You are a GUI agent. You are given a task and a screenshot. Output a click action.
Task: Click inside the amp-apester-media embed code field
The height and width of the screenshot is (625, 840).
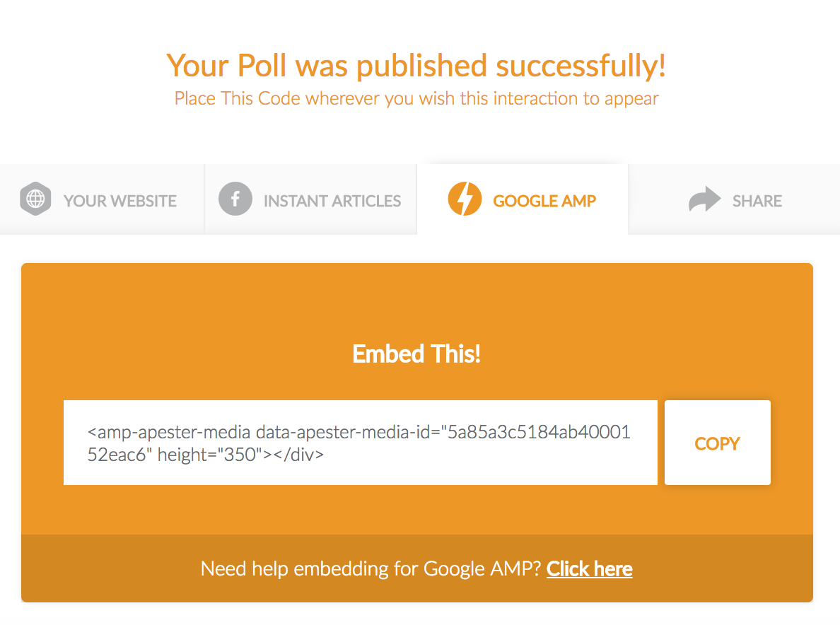pyautogui.click(x=361, y=443)
